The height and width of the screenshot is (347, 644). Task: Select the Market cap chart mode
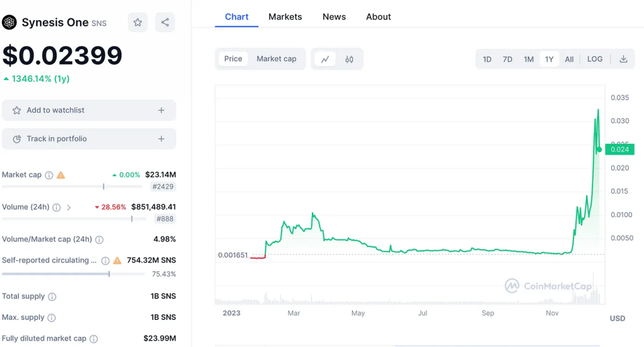pyautogui.click(x=277, y=58)
